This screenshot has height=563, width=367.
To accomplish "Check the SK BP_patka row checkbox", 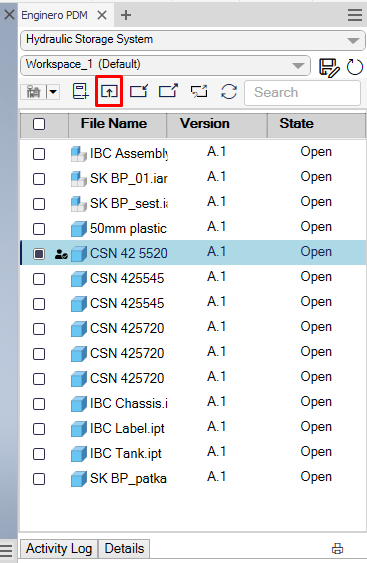I will [39, 479].
